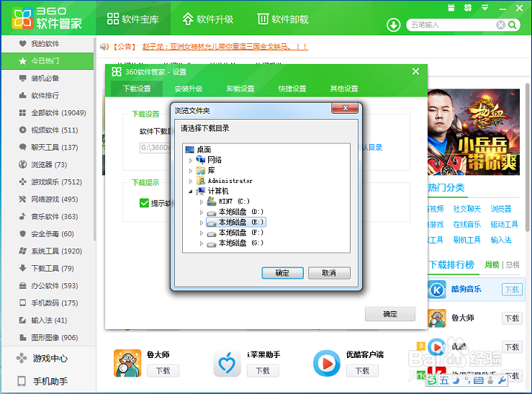
Task: Open the gift icon in title bar
Action: [x=451, y=8]
